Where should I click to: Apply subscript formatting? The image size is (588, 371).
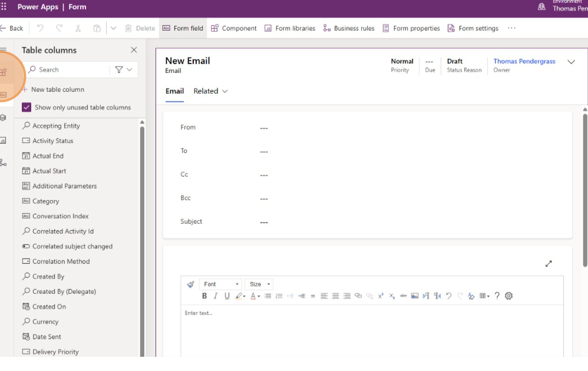point(392,296)
